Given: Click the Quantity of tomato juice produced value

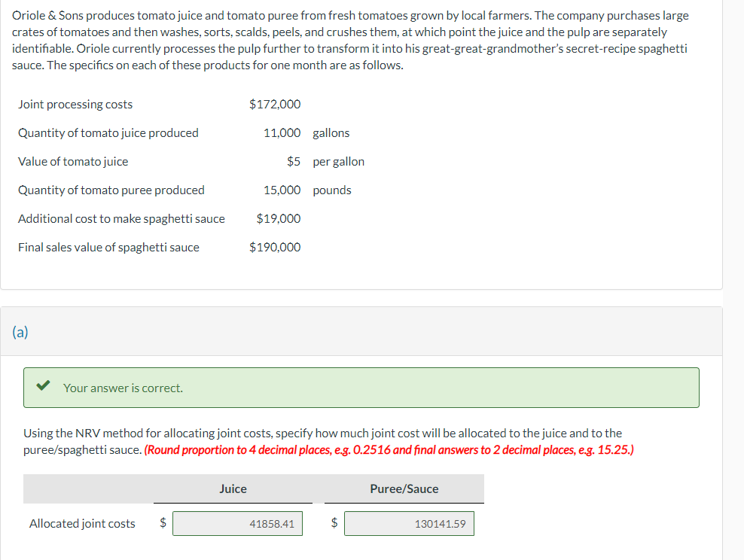Looking at the screenshot, I should coord(283,132).
